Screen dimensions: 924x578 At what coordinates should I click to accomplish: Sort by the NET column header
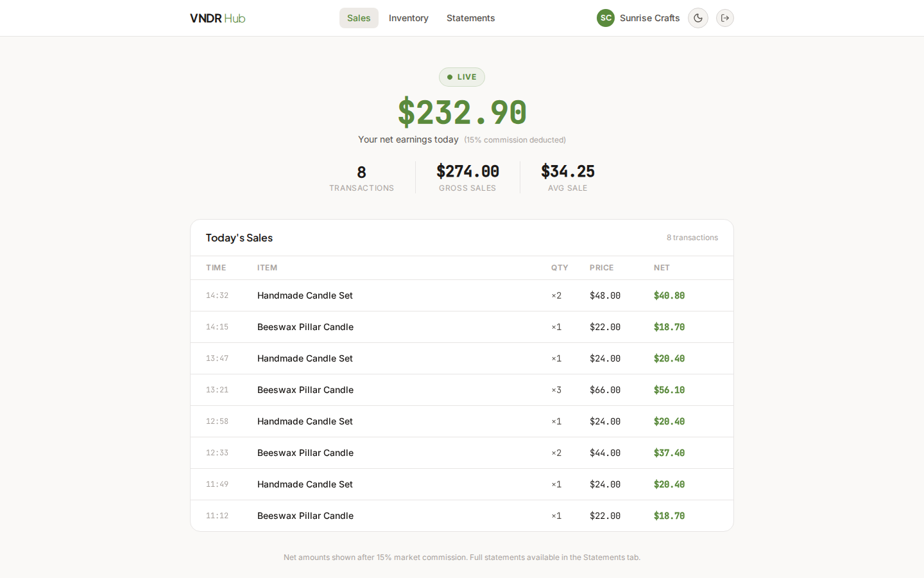[x=662, y=268]
